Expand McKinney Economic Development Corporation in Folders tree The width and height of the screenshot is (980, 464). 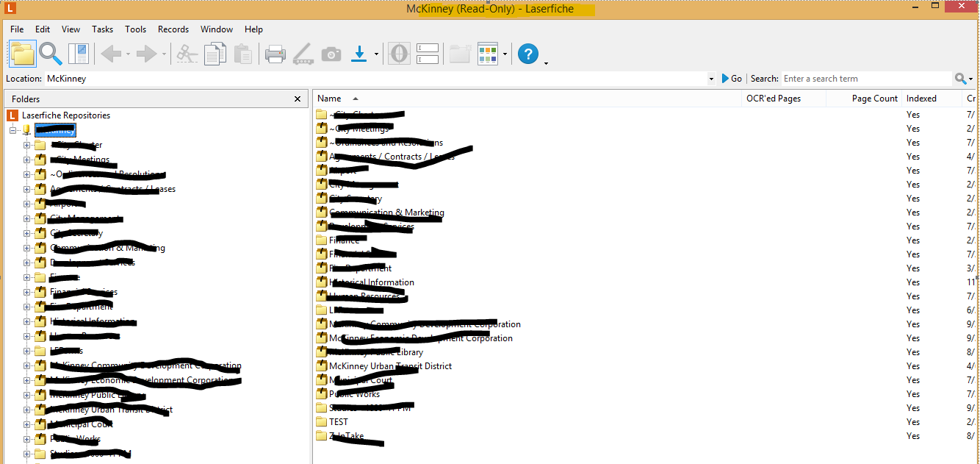pyautogui.click(x=27, y=380)
